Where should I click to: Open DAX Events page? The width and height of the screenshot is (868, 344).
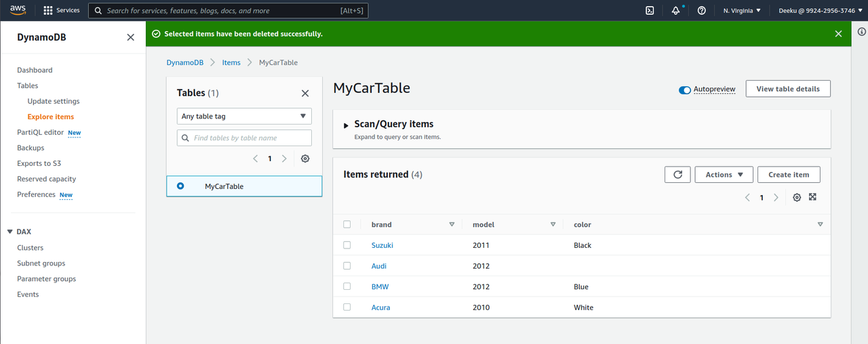coord(28,295)
